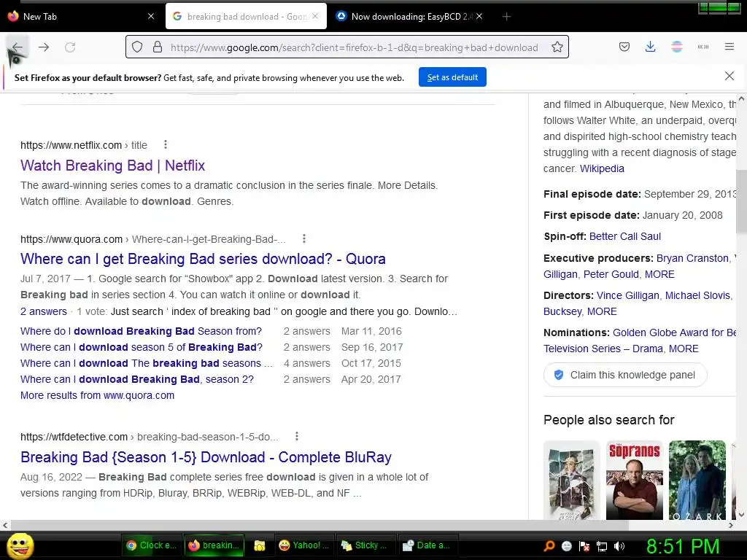Open the first People also search thumbnail
Image resolution: width=747 pixels, height=560 pixels.
click(x=572, y=480)
